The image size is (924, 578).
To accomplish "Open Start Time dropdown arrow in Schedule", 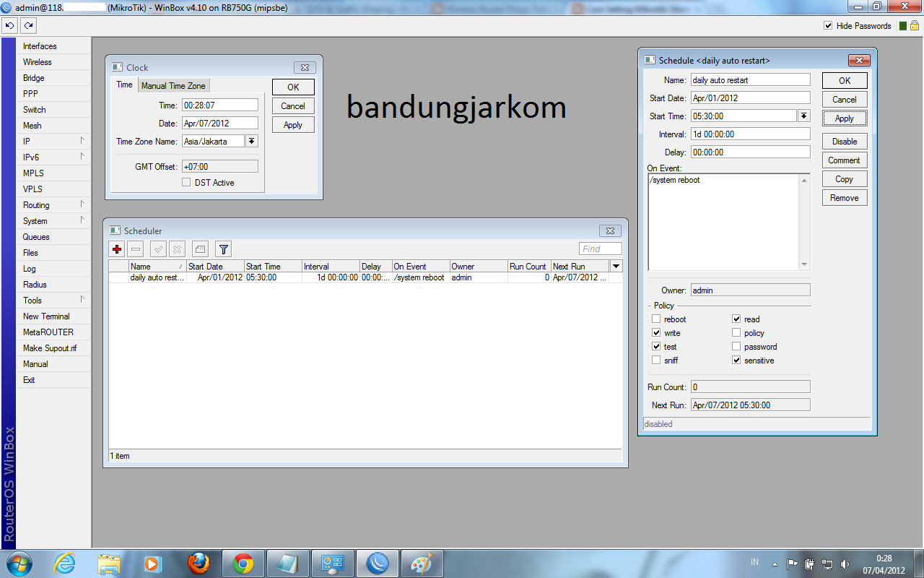I will [803, 116].
